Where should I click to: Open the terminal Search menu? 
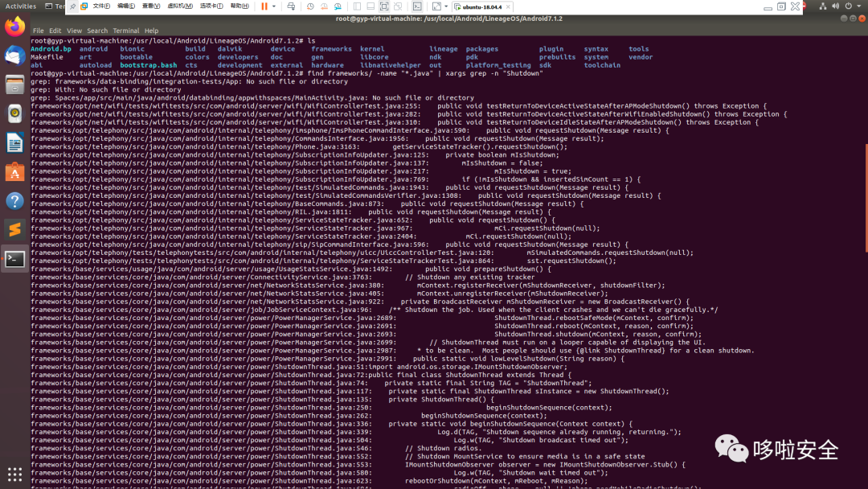point(97,31)
